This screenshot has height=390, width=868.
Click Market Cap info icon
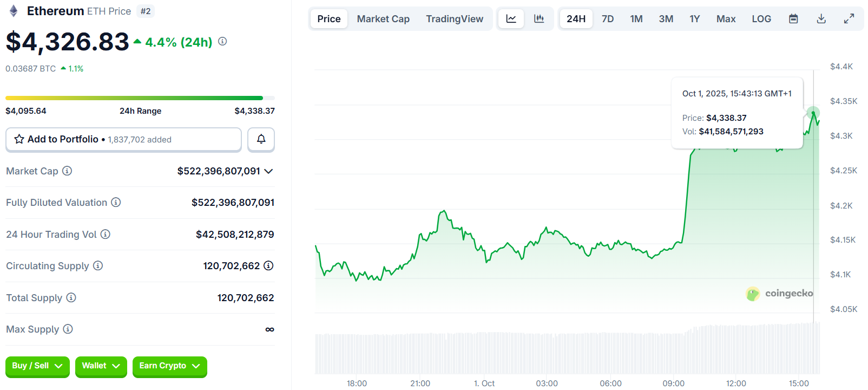[67, 171]
